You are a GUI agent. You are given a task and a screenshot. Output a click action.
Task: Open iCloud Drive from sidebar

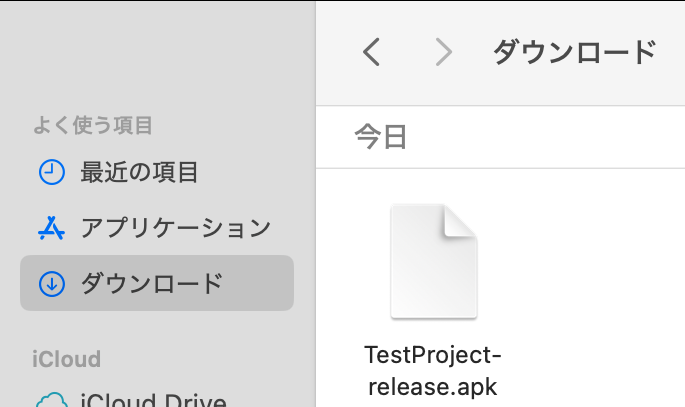click(153, 401)
